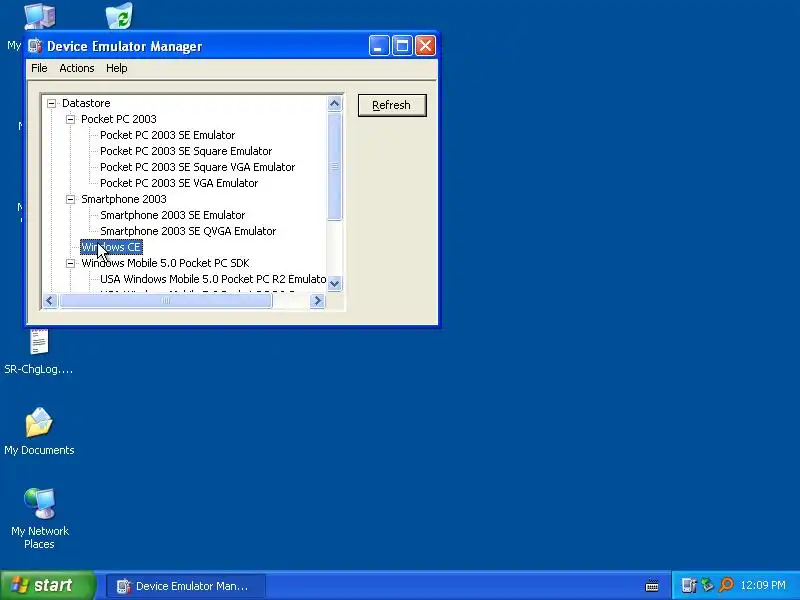This screenshot has width=800, height=600.
Task: Collapse the Datastore tree node
Action: click(x=52, y=104)
